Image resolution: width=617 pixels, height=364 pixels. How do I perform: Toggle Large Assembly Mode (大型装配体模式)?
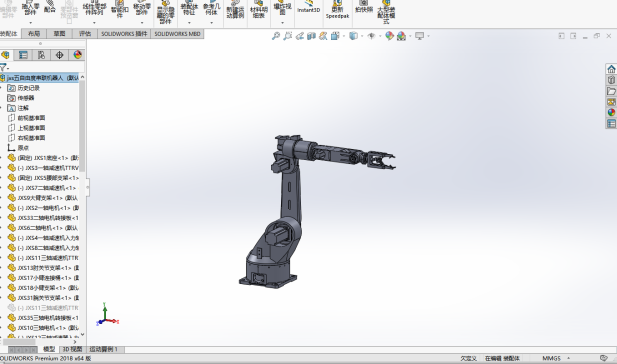coord(386,13)
